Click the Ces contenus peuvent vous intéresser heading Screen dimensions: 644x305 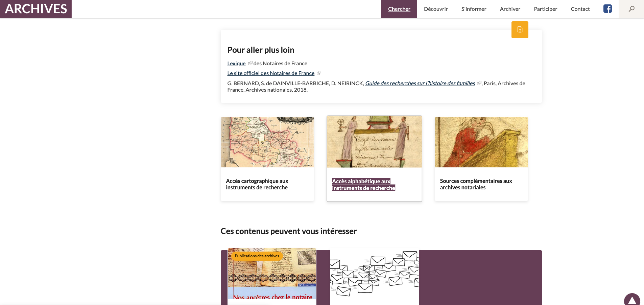tap(289, 231)
